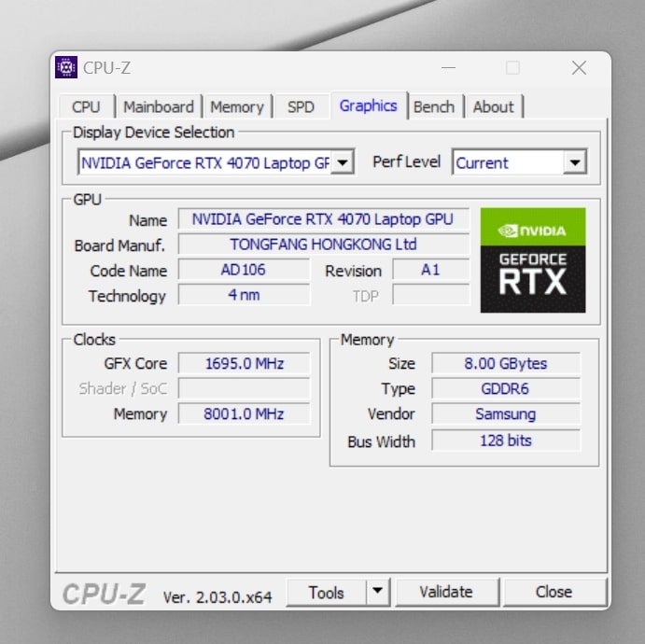645x644 pixels.
Task: Click the Memory Size value field
Action: click(506, 363)
